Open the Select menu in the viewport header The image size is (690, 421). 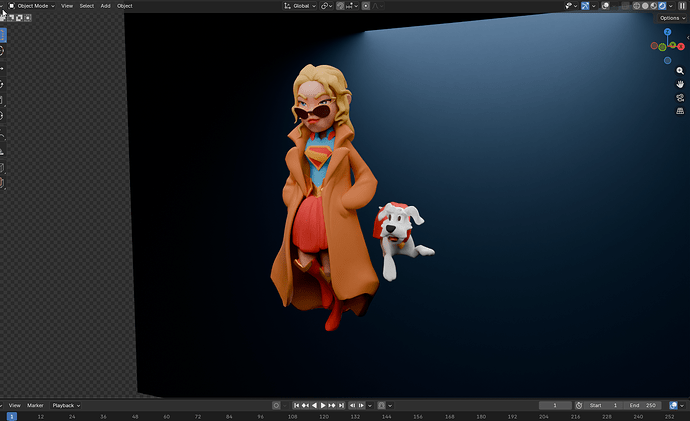[87, 6]
